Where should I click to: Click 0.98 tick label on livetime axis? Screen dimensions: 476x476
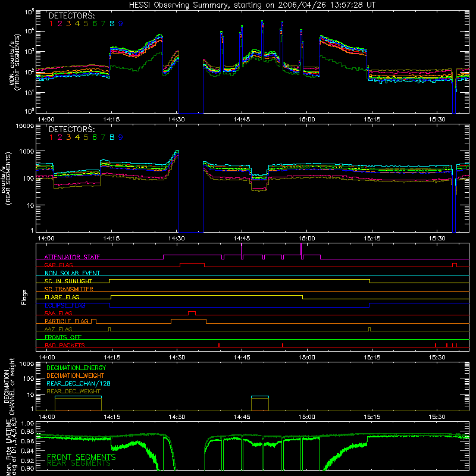point(27,432)
